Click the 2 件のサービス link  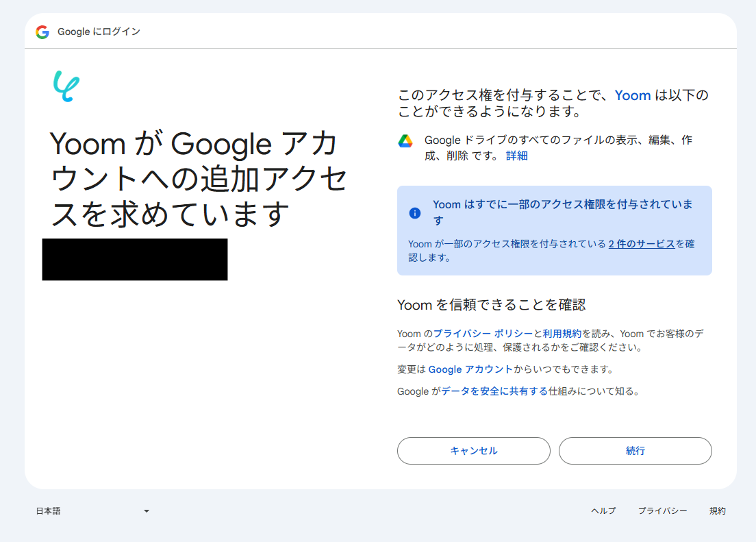(642, 244)
